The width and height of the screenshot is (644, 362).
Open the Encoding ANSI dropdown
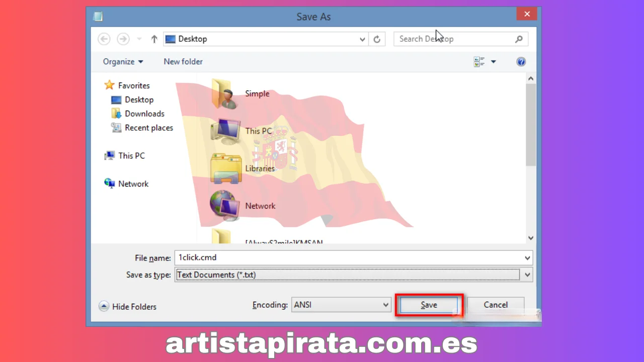[x=341, y=305]
